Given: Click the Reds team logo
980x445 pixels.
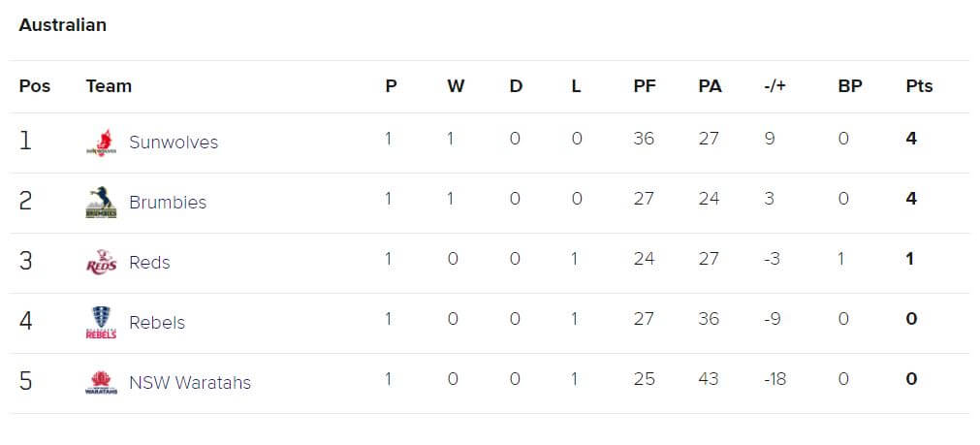Looking at the screenshot, I should click(x=101, y=263).
